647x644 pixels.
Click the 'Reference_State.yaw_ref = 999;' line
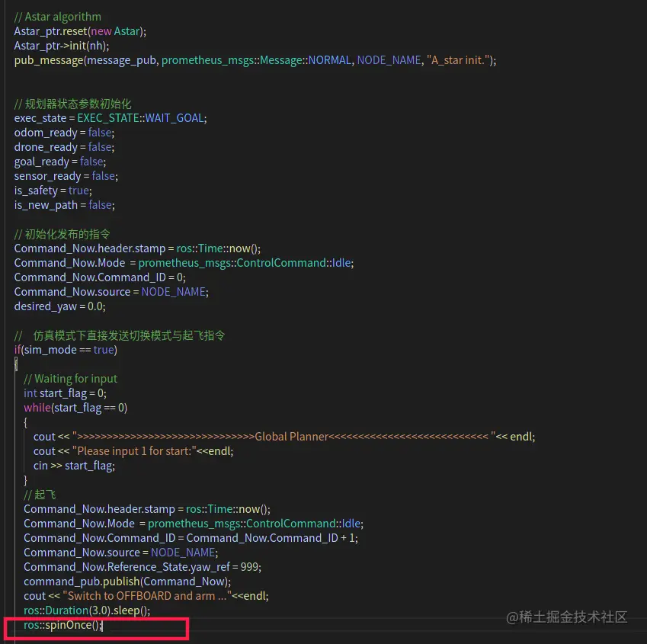tap(143, 567)
